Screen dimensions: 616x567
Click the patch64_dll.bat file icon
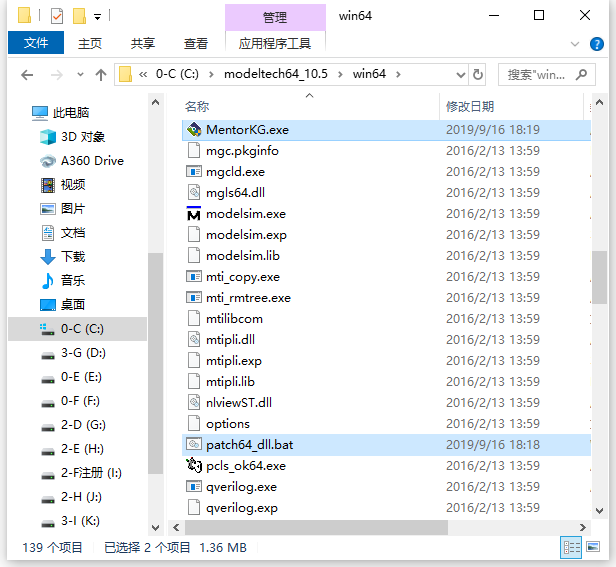(x=194, y=445)
